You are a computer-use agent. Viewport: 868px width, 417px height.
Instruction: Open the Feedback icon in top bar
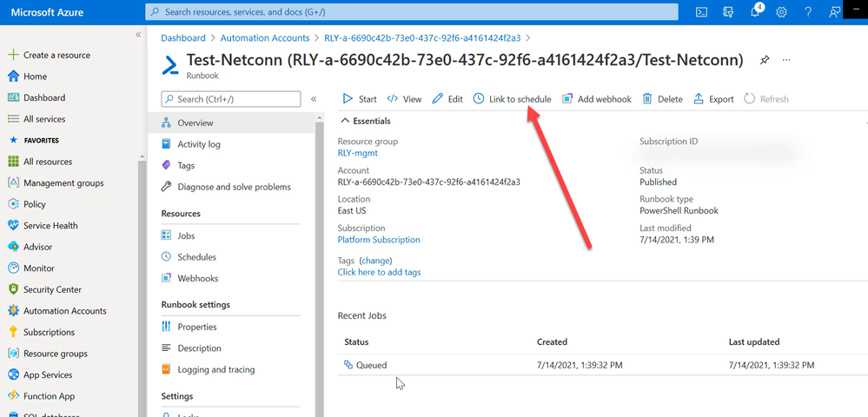click(x=834, y=12)
